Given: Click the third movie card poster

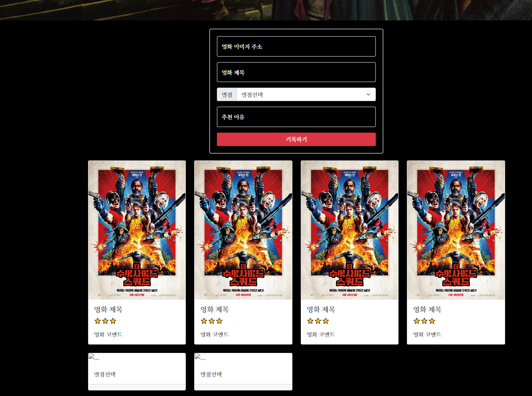Looking at the screenshot, I should point(349,230).
